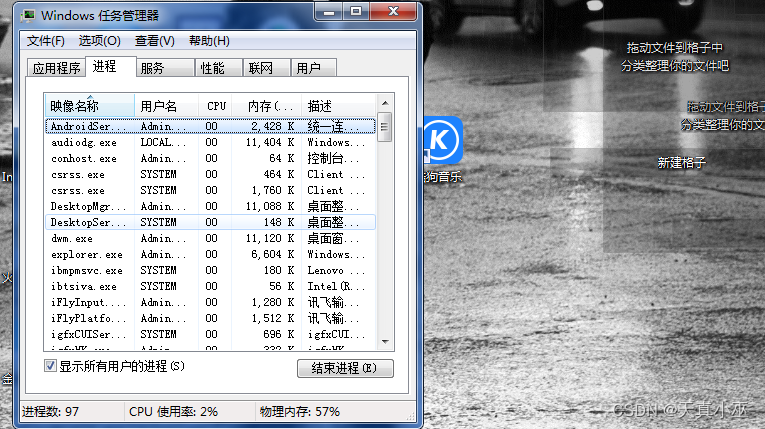Click 物理内存: 57% status entry
The width and height of the screenshot is (765, 429).
coord(300,411)
